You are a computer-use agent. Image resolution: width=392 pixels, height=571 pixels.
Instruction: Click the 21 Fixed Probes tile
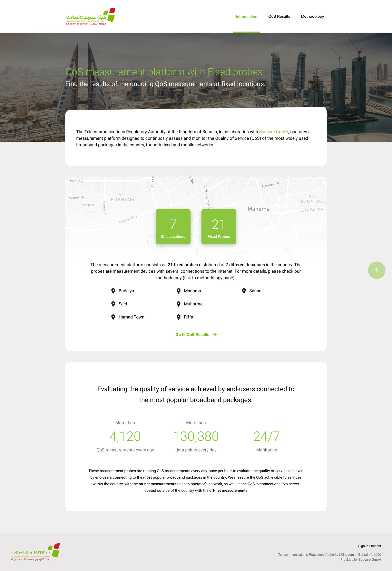[x=219, y=226]
